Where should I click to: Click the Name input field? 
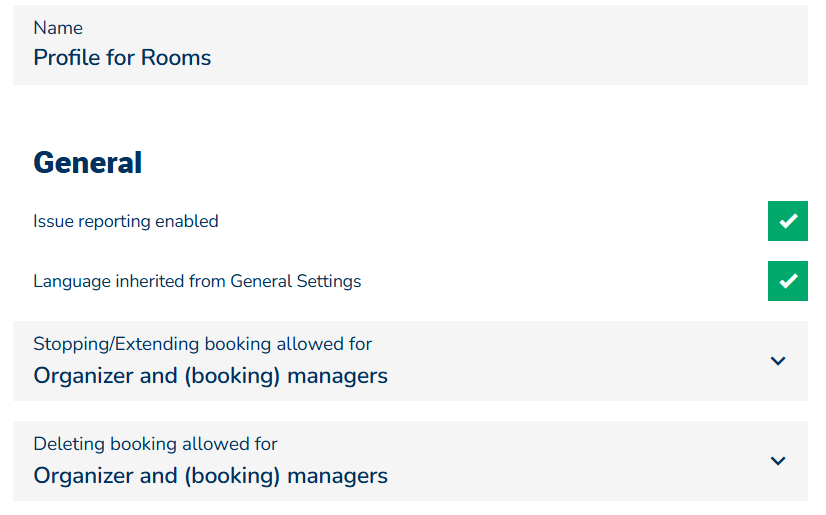coord(410,45)
